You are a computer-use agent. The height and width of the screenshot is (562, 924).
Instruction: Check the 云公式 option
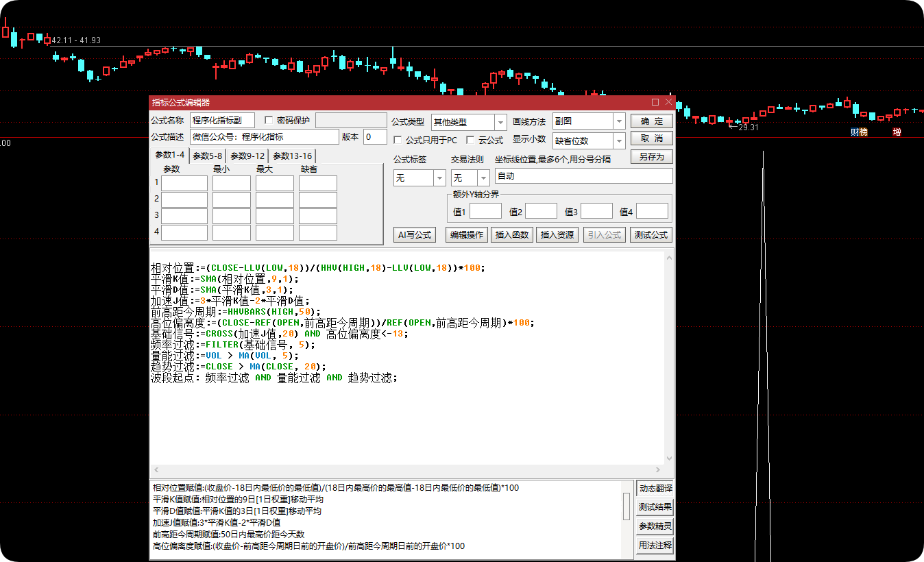pyautogui.click(x=470, y=140)
